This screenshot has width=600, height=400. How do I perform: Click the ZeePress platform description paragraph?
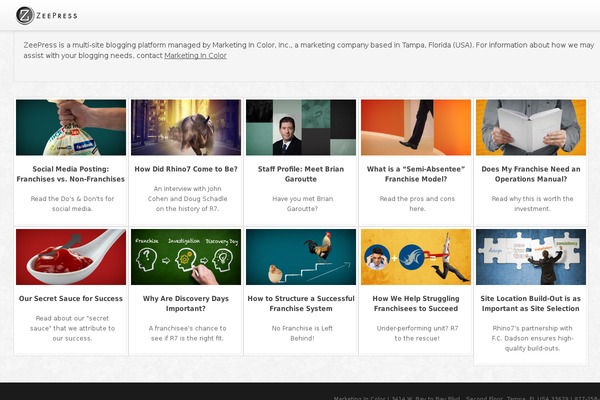[x=308, y=50]
